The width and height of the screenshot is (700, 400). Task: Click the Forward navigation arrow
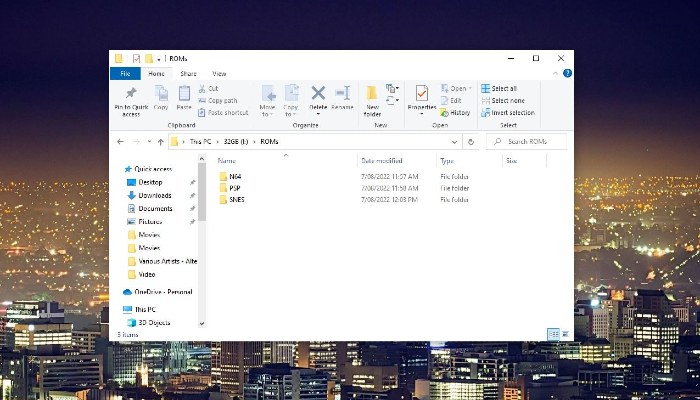tap(136, 142)
